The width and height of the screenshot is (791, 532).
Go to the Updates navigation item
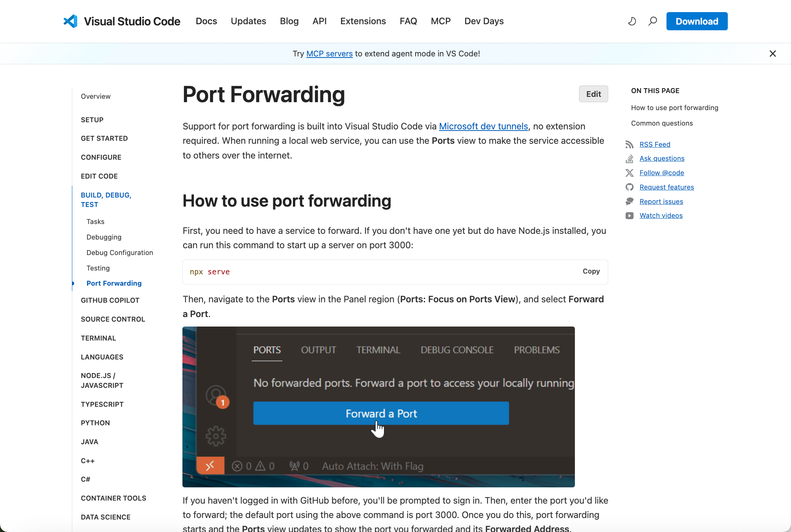248,21
